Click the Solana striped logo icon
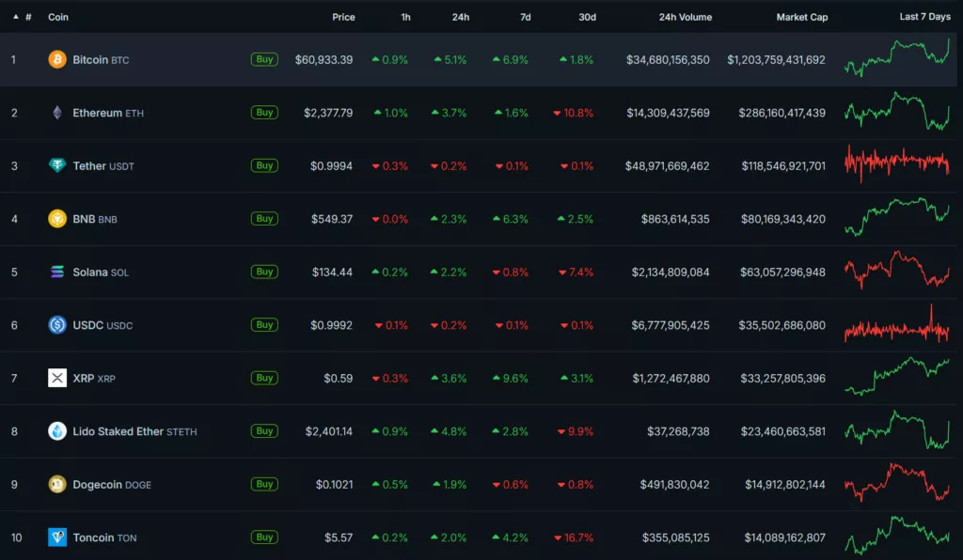Viewport: 963px width, 560px height. (x=57, y=272)
